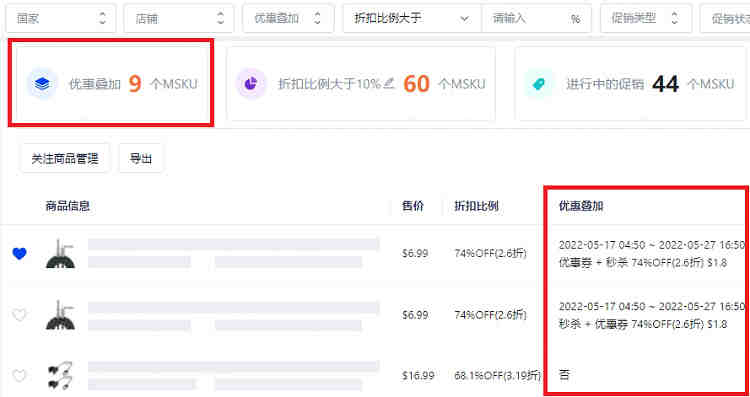This screenshot has height=397, width=750.
Task: Open the first $6.99 product thumbnail
Action: pyautogui.click(x=60, y=254)
